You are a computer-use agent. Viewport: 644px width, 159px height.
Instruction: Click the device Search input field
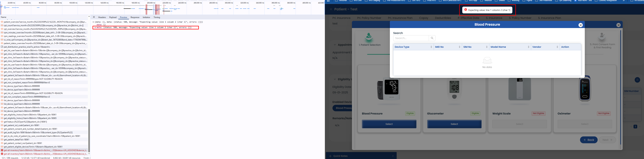[411, 38]
